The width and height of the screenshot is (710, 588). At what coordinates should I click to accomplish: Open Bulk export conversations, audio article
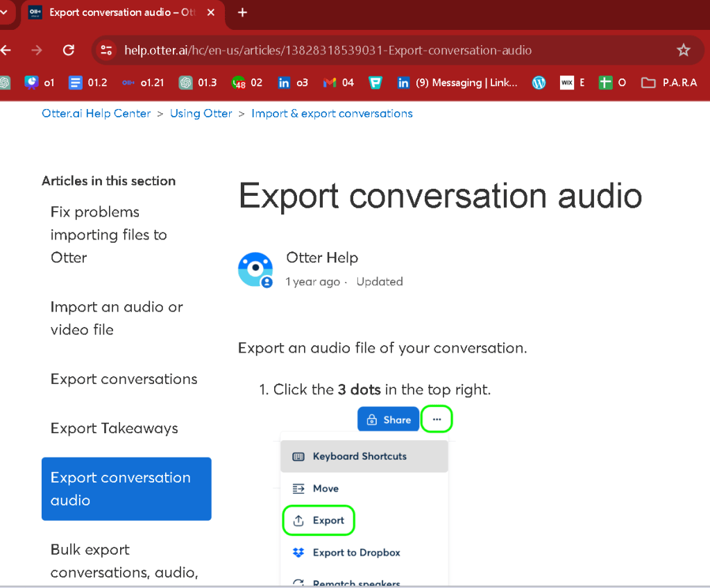(124, 561)
